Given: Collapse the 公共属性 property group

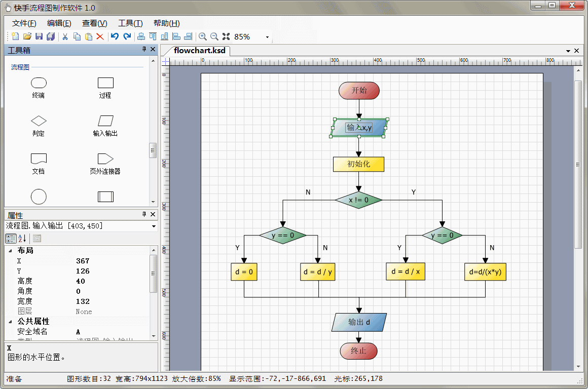Looking at the screenshot, I should [x=11, y=322].
